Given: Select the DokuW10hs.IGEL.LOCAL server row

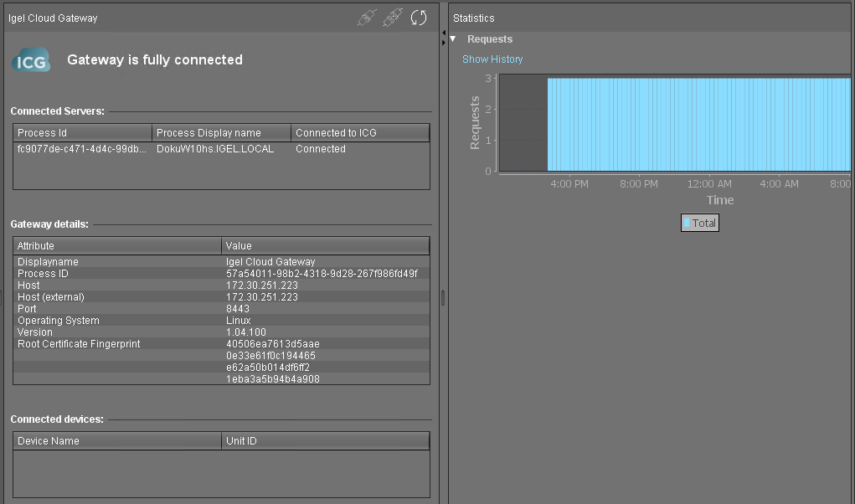Looking at the screenshot, I should coord(215,149).
